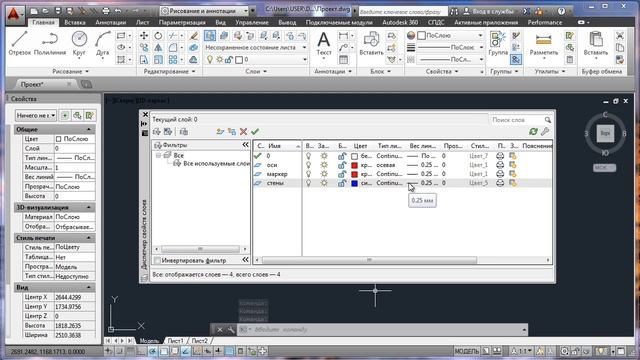The image size is (640, 360).
Task: Sort layers by Имя column header
Action: tap(284, 146)
